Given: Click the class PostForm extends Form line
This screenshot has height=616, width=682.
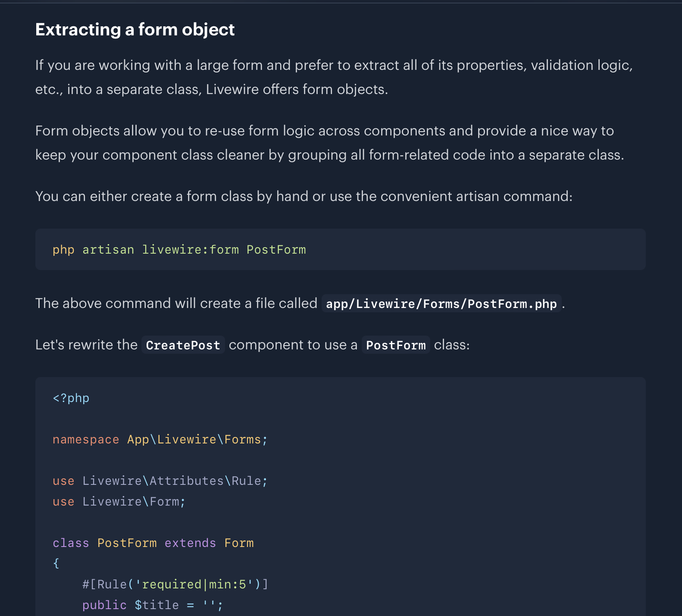Looking at the screenshot, I should 153,543.
